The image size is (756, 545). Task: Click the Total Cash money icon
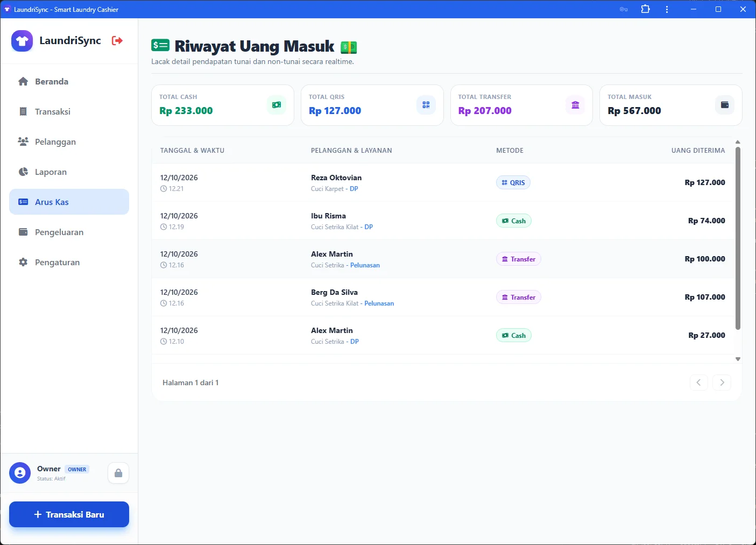pyautogui.click(x=277, y=105)
